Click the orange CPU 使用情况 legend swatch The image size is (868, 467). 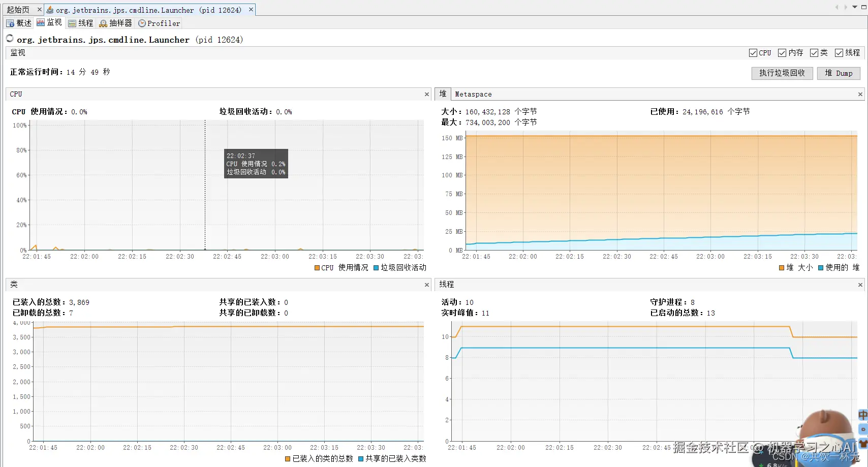(317, 268)
